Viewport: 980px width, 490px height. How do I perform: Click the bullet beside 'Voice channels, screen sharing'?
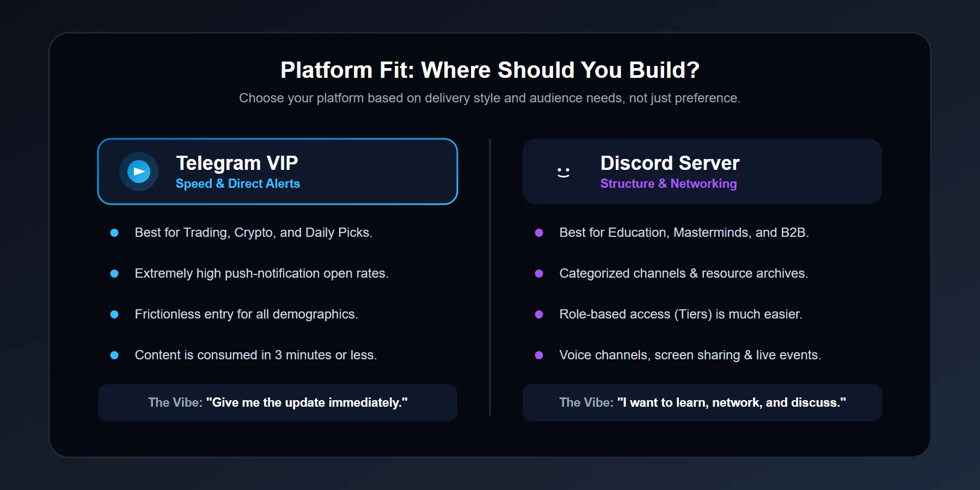tap(540, 355)
